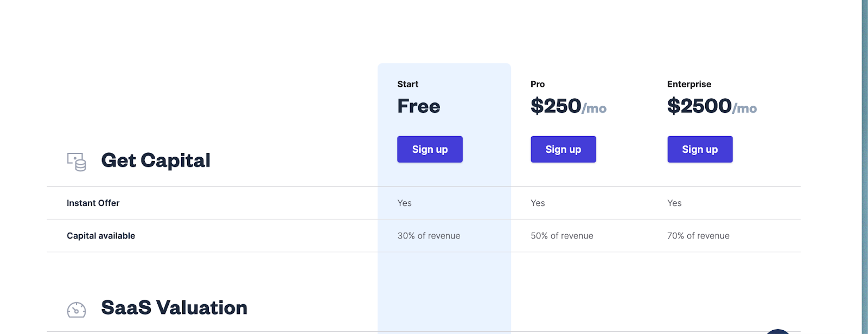868x334 pixels.
Task: Click the $2500/mo Enterprise price
Action: [712, 106]
